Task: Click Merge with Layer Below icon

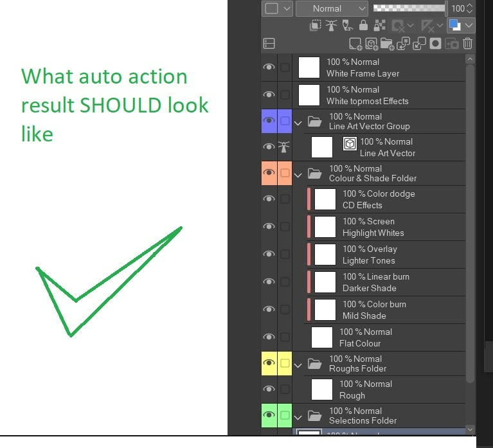Action: 420,44
